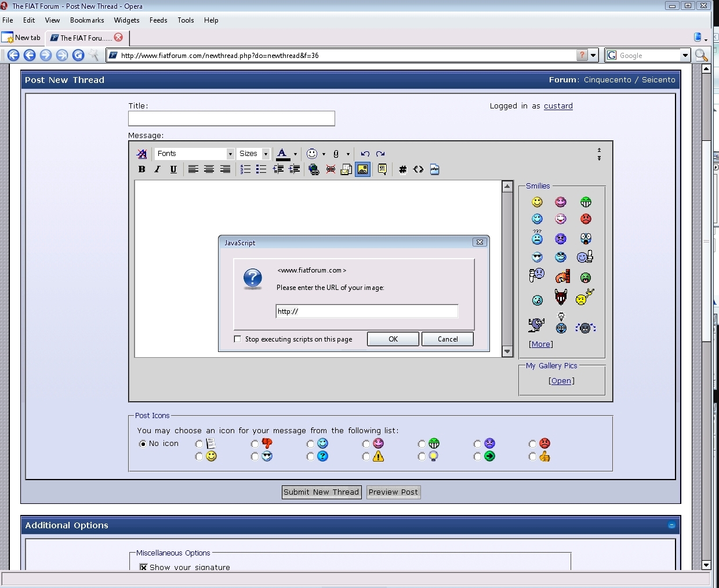Expand the address bar history dropdown
The height and width of the screenshot is (588, 719).
click(593, 55)
